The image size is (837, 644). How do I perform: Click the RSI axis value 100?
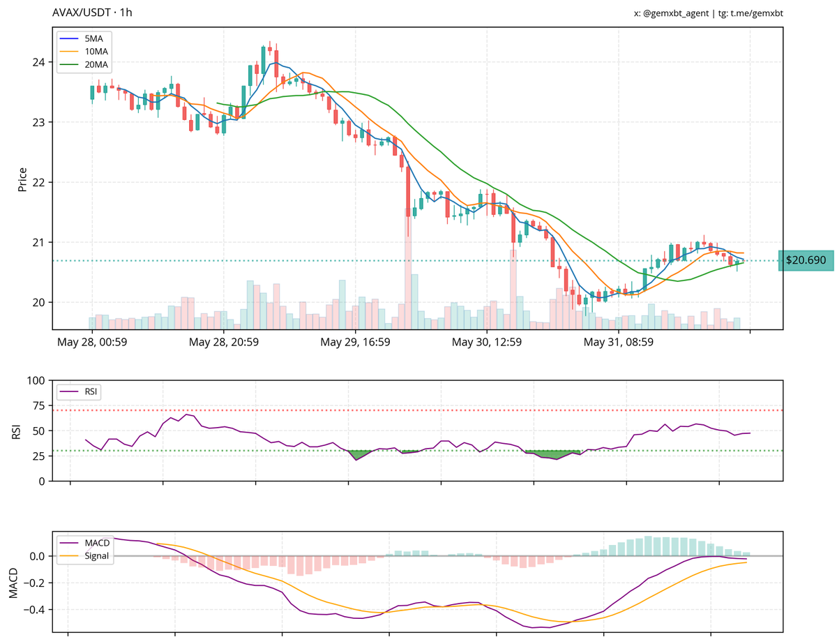click(36, 381)
